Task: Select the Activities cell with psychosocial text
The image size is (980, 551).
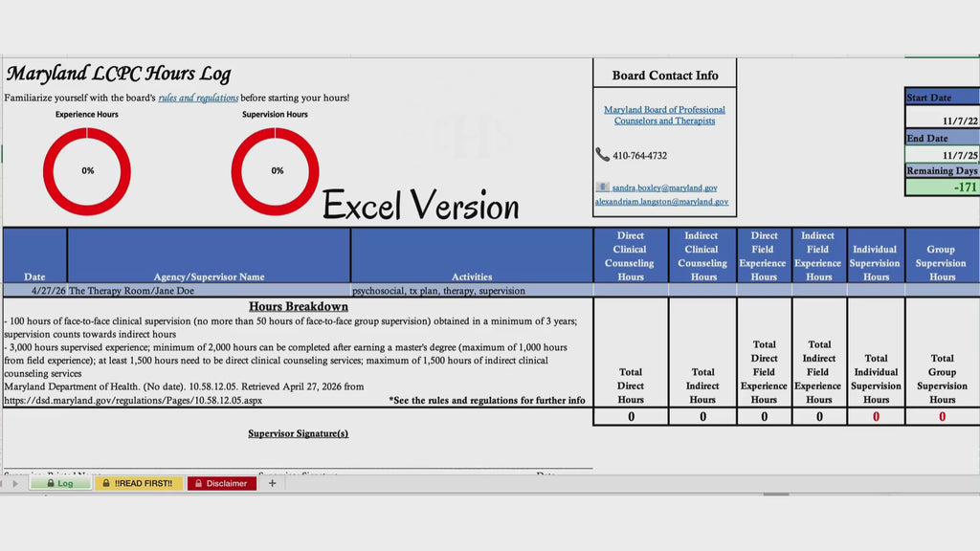Action: (471, 290)
